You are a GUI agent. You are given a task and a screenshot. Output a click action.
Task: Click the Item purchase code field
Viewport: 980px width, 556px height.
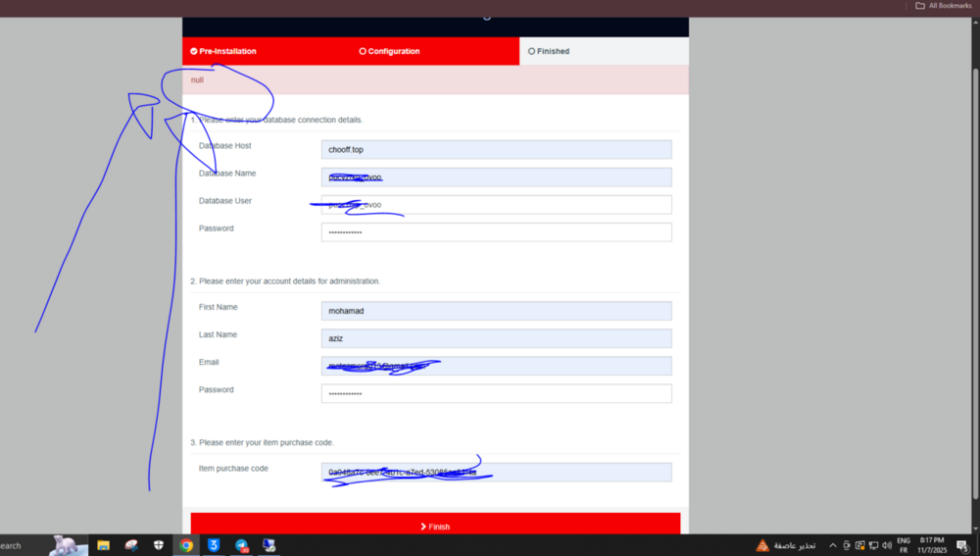tap(496, 473)
